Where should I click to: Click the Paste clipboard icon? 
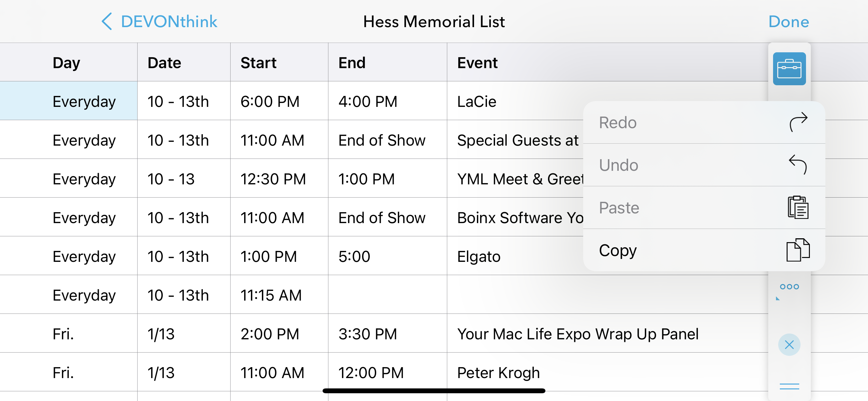pyautogui.click(x=798, y=207)
